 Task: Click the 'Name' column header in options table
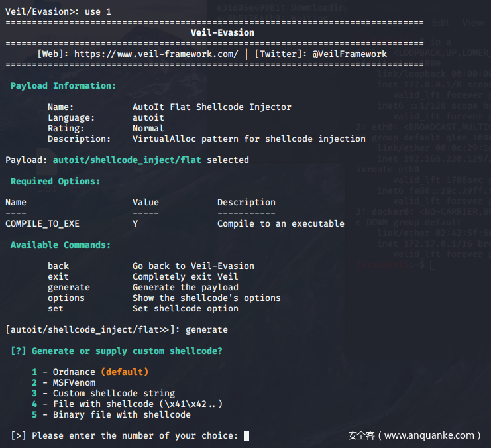coord(16,202)
